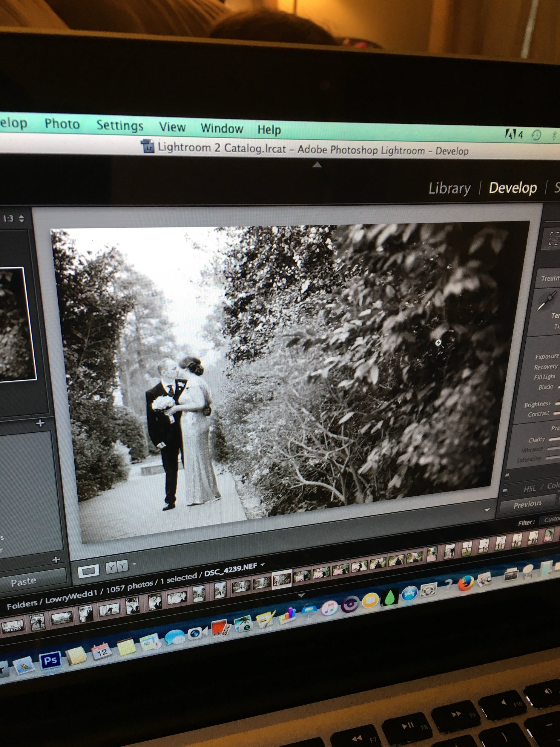The image size is (560, 747).
Task: Click the plus icon beside the Navigator preview
Action: coord(40,423)
